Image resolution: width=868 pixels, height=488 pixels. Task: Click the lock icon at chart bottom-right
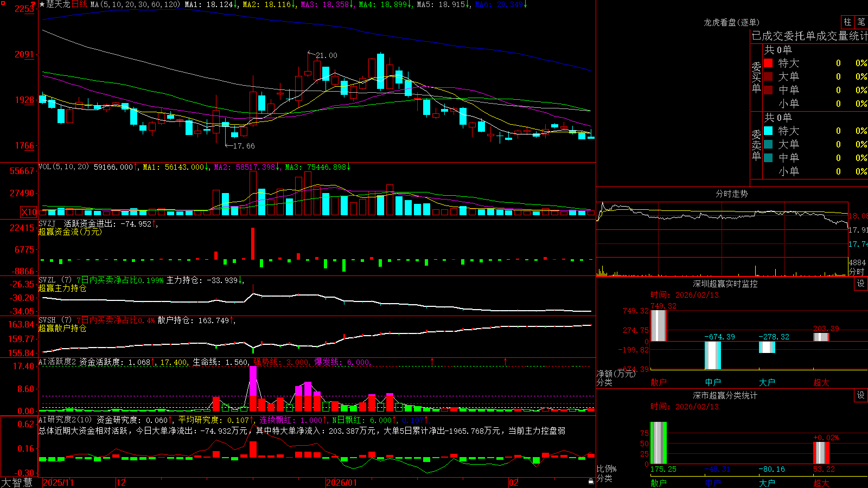(591, 481)
